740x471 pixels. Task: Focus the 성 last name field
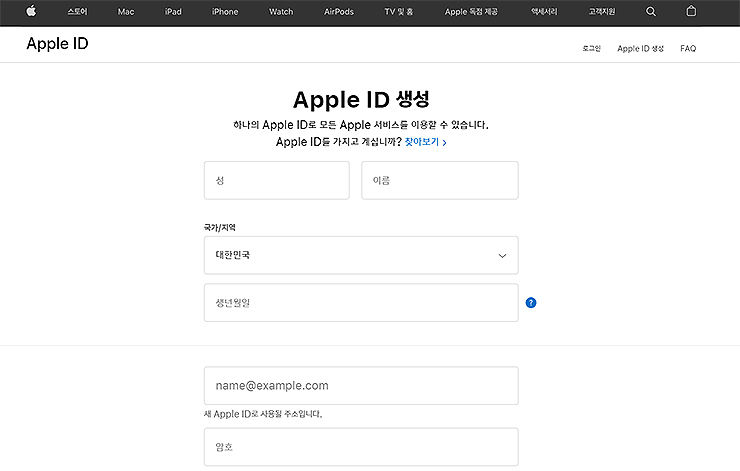277,180
